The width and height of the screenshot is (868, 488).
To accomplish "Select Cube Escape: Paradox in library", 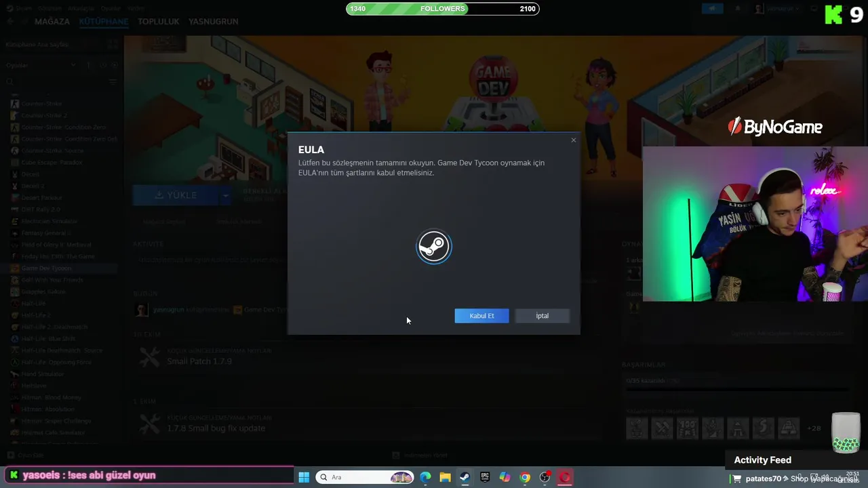I will coord(52,163).
